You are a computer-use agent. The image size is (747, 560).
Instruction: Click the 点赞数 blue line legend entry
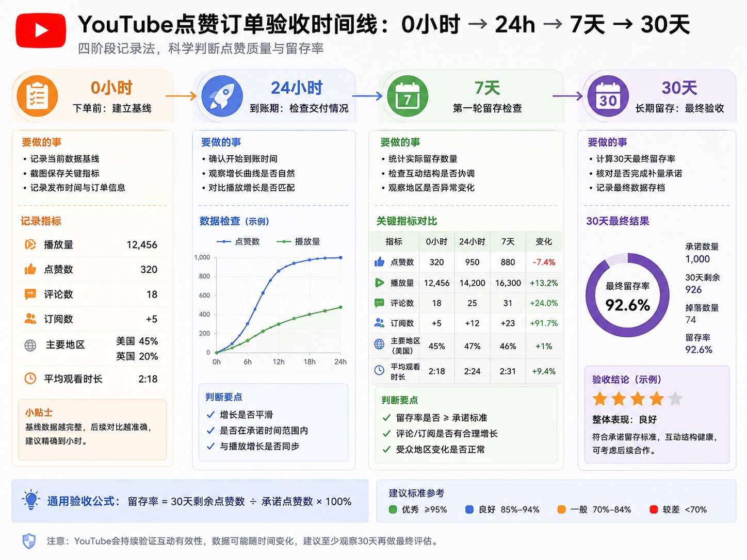click(x=238, y=241)
